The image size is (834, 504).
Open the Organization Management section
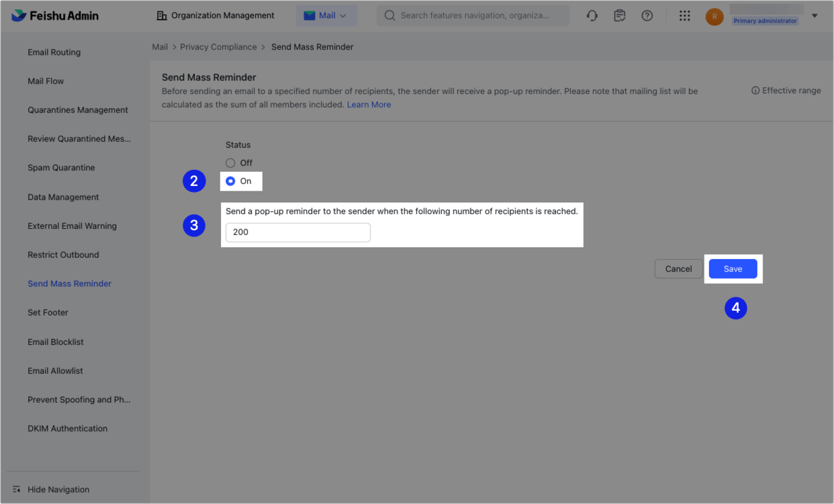215,15
